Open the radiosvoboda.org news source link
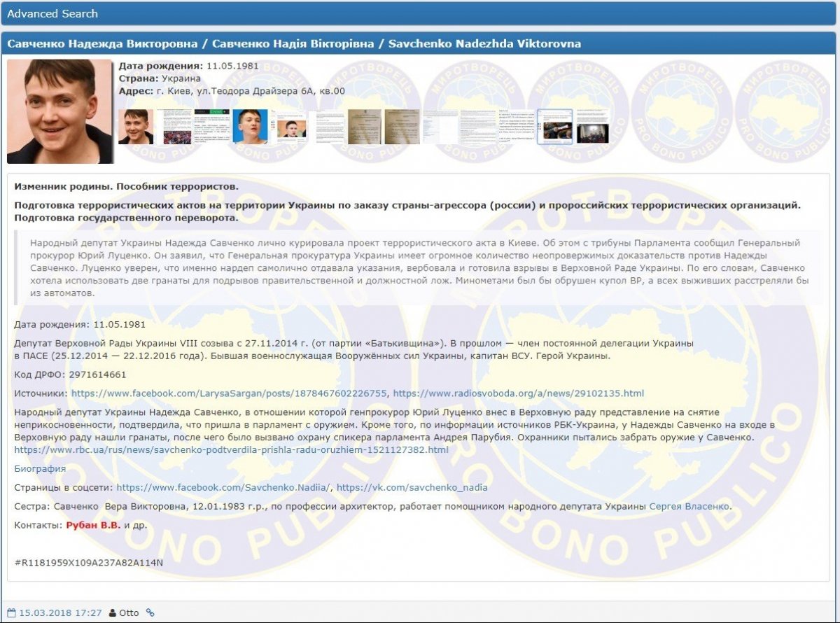Screen dimensions: 840x623 pyautogui.click(x=519, y=393)
